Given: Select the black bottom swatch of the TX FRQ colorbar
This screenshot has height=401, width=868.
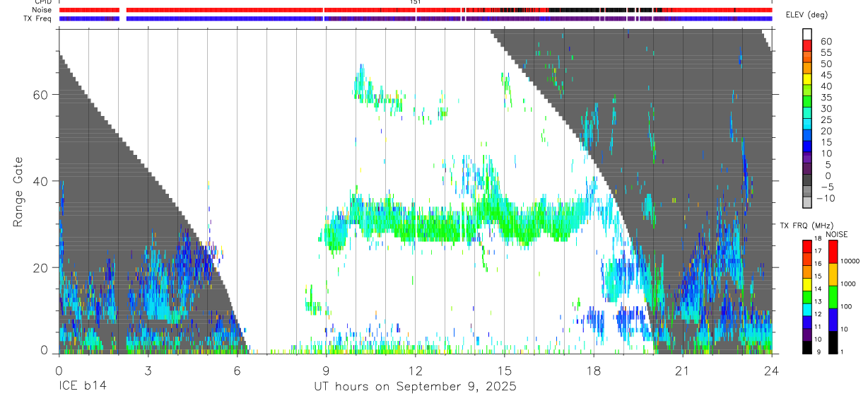Looking at the screenshot, I should coord(807,347).
